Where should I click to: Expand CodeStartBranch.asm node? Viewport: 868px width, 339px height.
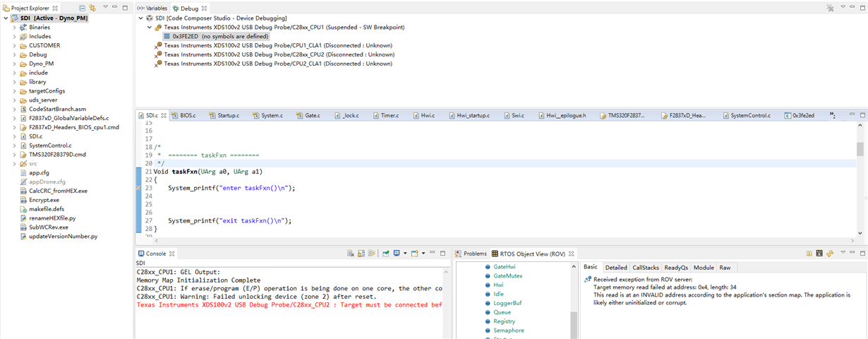click(x=15, y=109)
